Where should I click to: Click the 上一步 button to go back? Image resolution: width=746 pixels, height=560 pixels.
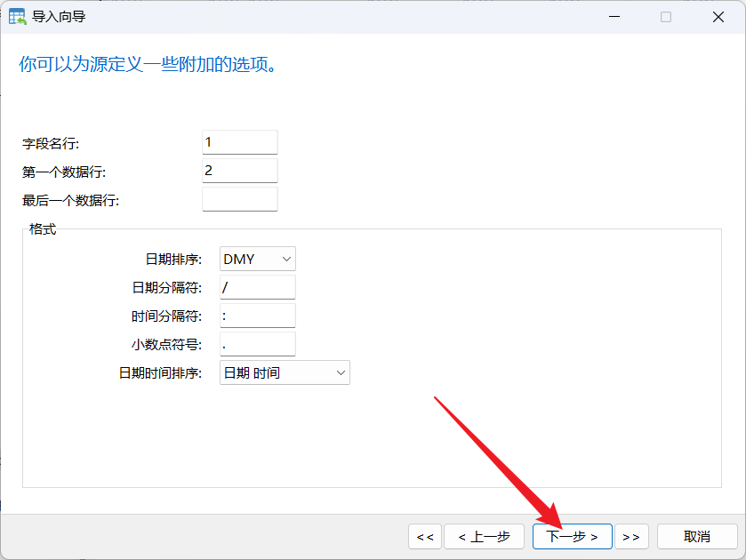pos(484,536)
